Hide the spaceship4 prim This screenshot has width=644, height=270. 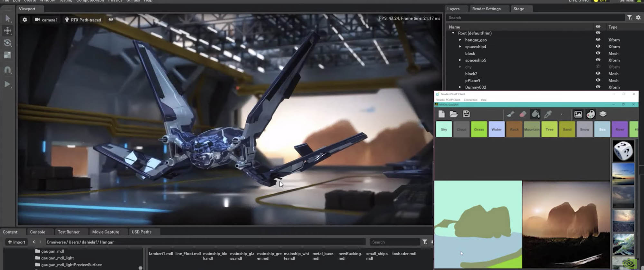(x=598, y=46)
